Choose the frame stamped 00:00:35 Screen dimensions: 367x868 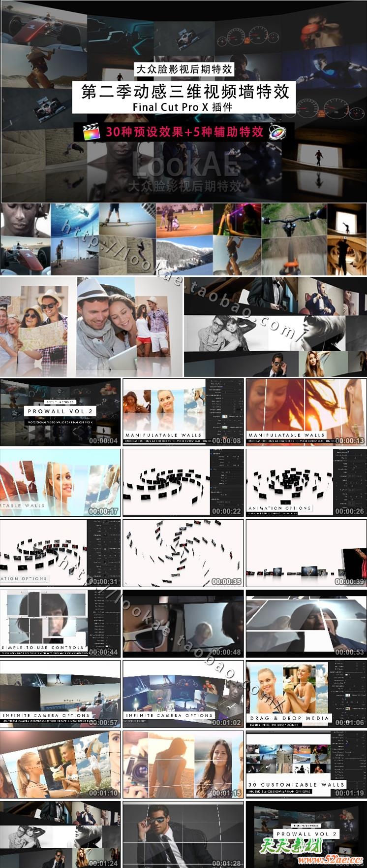[183, 553]
